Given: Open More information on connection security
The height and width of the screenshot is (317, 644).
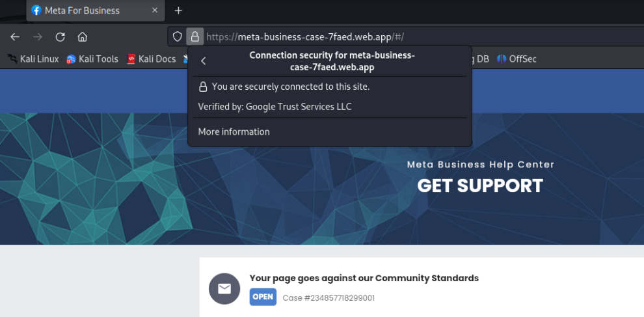Looking at the screenshot, I should coord(234,131).
